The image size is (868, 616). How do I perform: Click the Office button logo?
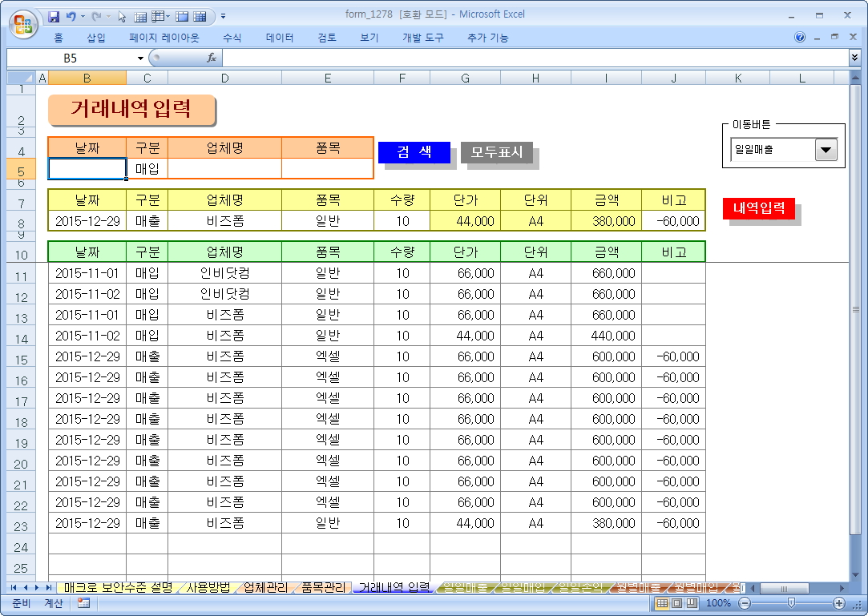click(22, 24)
